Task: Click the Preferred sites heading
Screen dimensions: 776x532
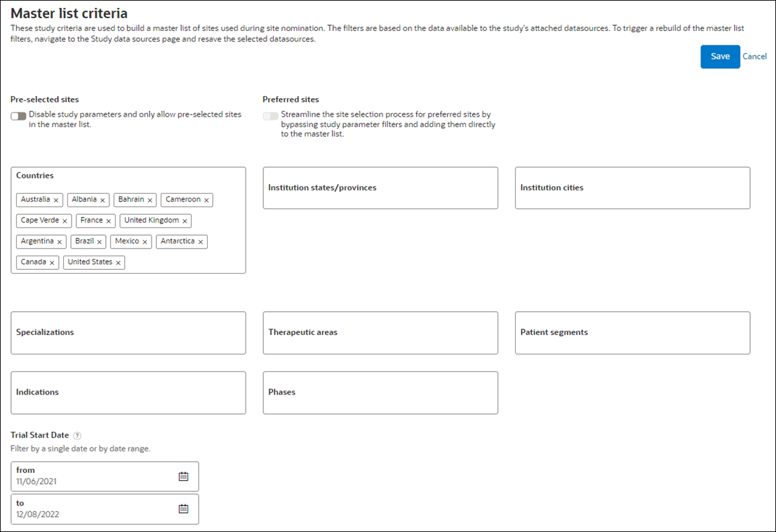Action: tap(291, 99)
